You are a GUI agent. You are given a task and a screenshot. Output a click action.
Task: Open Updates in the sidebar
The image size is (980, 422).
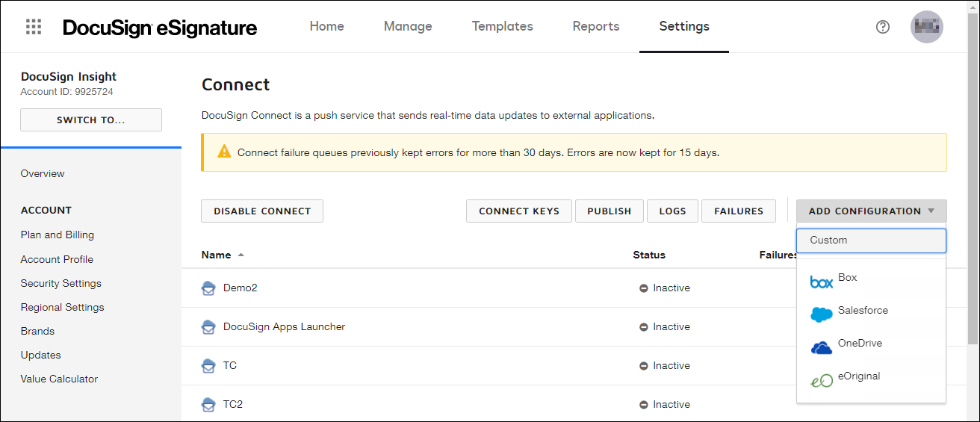[41, 355]
